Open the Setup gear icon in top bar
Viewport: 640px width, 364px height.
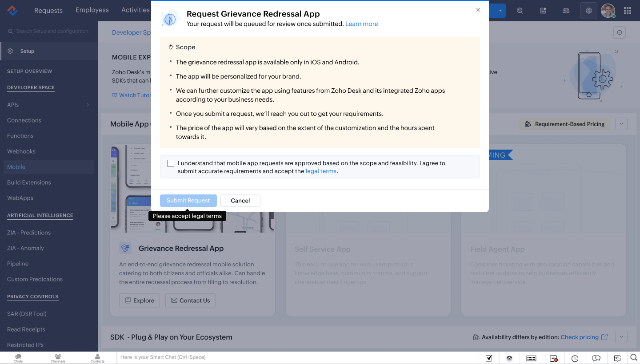coord(589,11)
